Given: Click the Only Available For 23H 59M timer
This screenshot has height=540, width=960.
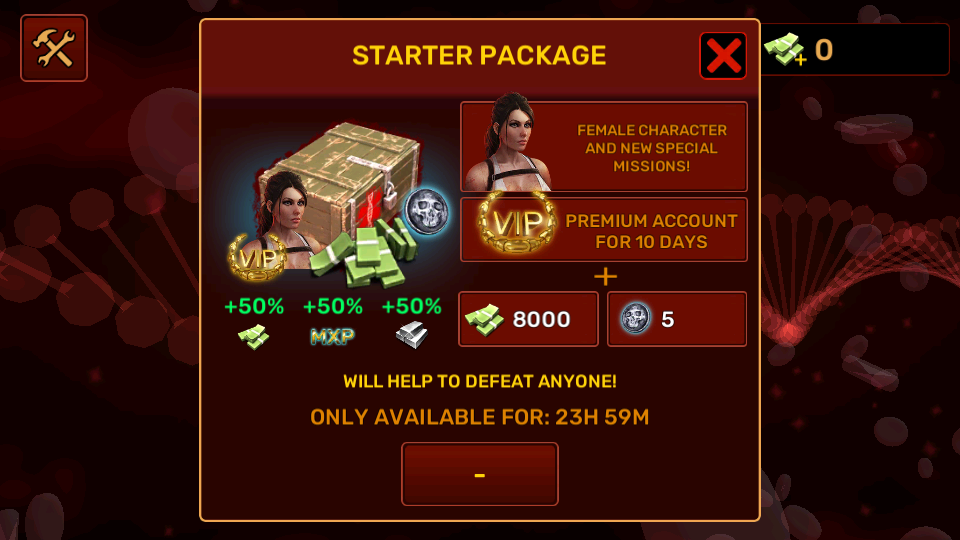Looking at the screenshot, I should 479,418.
